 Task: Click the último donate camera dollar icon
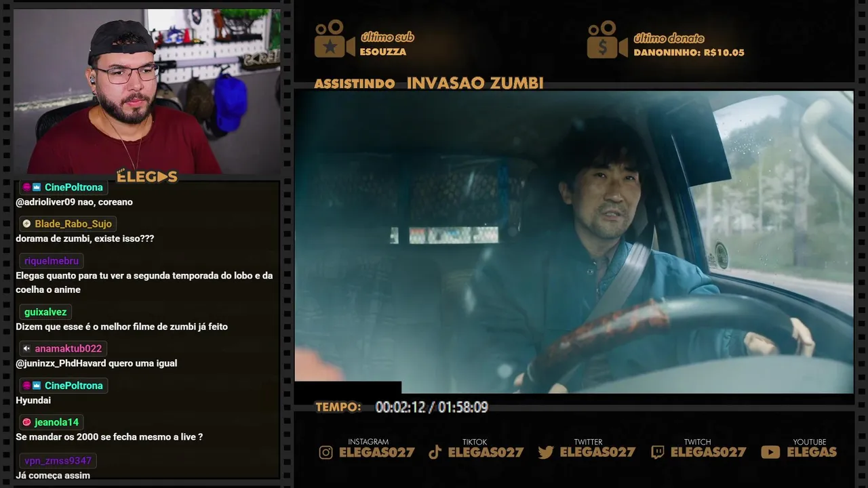click(x=607, y=39)
